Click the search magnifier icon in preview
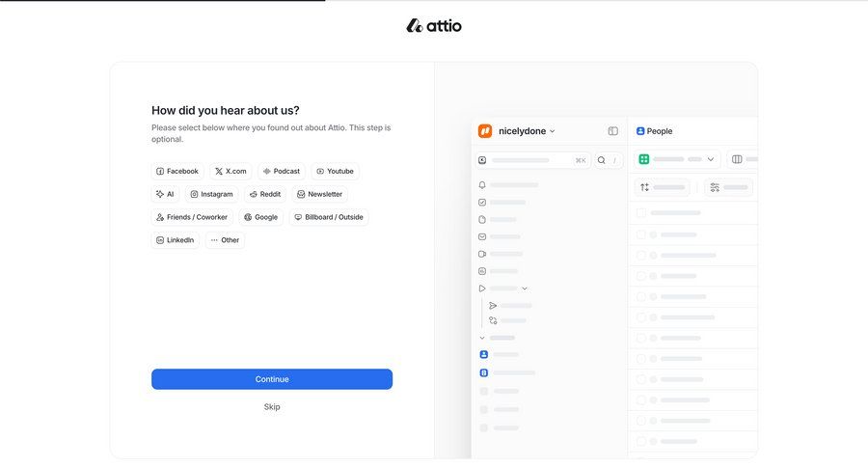868x467 pixels. 601,161
